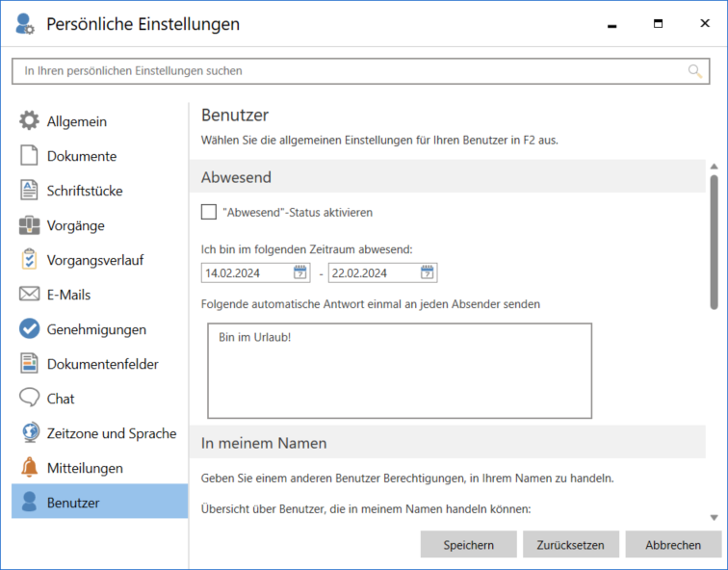Click the Genehmigungen checkmark icon

click(x=29, y=328)
